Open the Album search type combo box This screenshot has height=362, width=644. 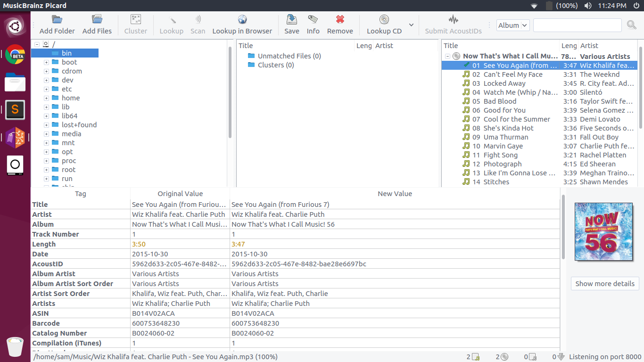(x=513, y=25)
